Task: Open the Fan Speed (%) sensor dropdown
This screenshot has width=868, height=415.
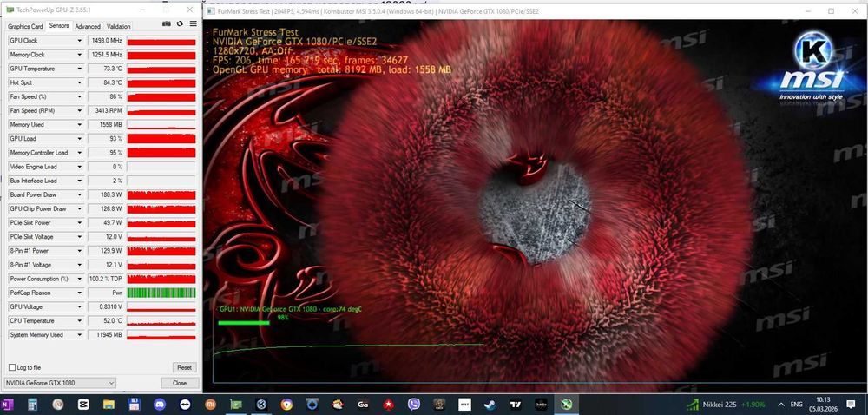Action: pyautogui.click(x=80, y=97)
